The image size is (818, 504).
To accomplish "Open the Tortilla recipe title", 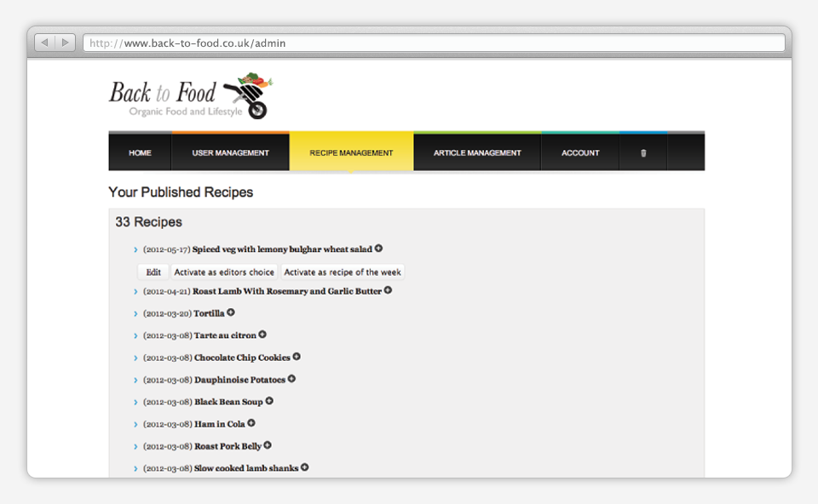I will [x=209, y=313].
